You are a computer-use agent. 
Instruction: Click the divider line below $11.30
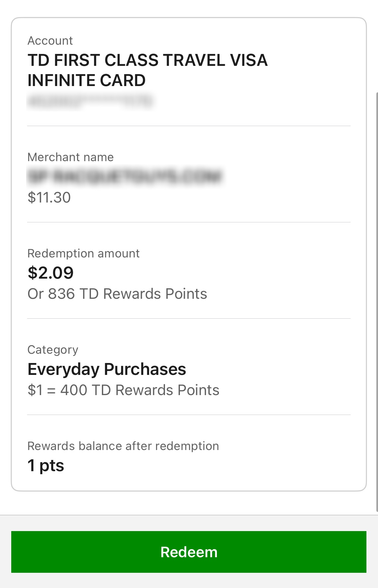[x=189, y=222]
